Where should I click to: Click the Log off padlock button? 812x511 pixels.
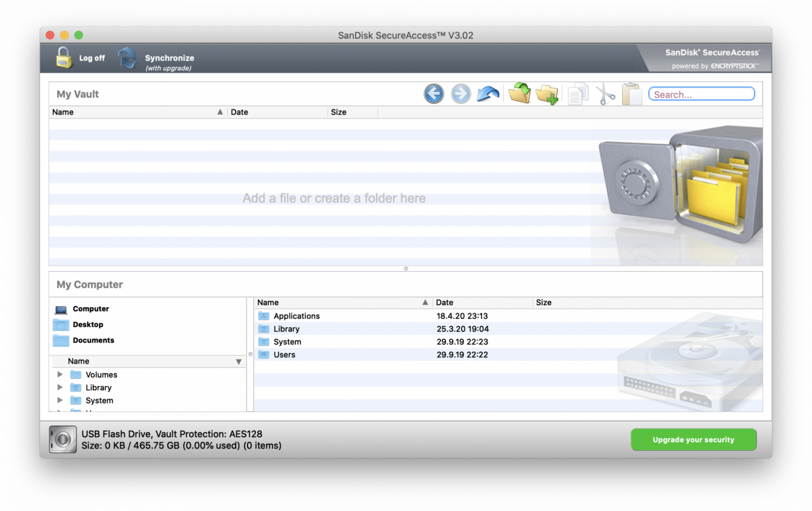click(x=80, y=58)
